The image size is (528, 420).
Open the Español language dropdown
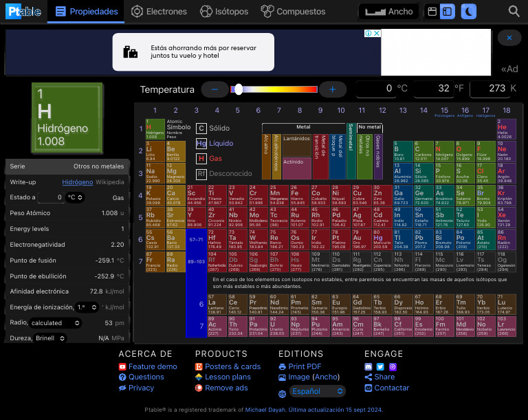(318, 391)
